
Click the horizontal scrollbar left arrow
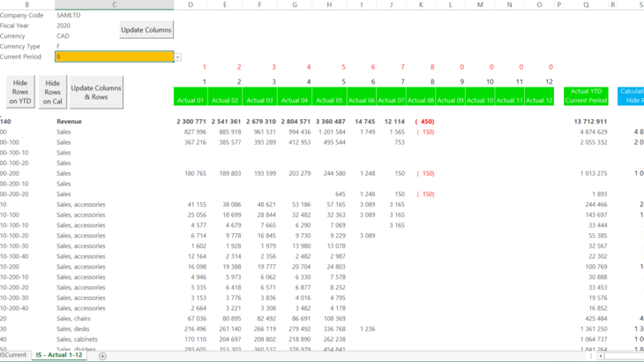click(x=601, y=356)
